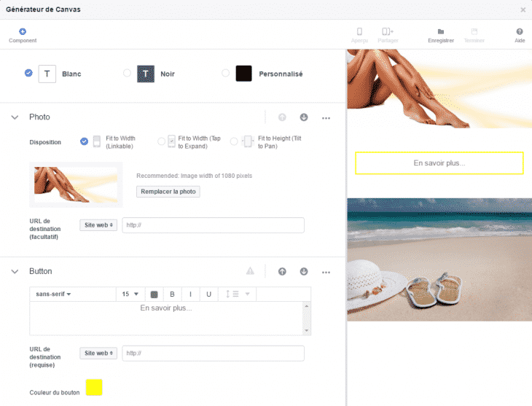532x406 pixels.
Task: Select the Personnalisé theme option
Action: coord(225,73)
